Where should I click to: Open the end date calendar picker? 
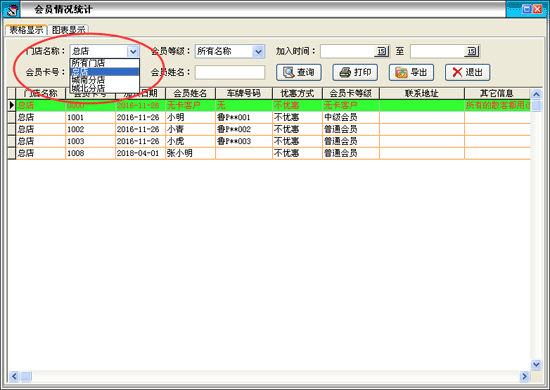pyautogui.click(x=471, y=51)
